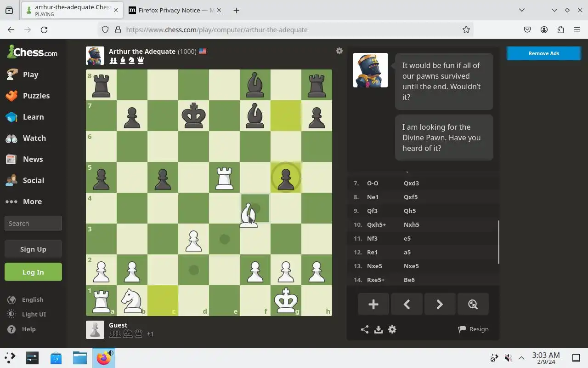Open game analysis magnifier button
Viewport: 588px width, 368px height.
click(473, 304)
